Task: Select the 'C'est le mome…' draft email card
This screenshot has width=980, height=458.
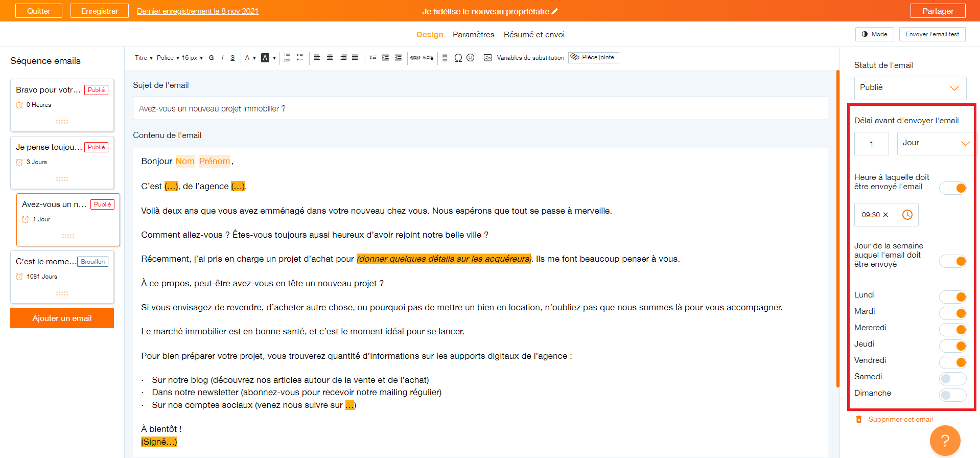Action: click(62, 277)
